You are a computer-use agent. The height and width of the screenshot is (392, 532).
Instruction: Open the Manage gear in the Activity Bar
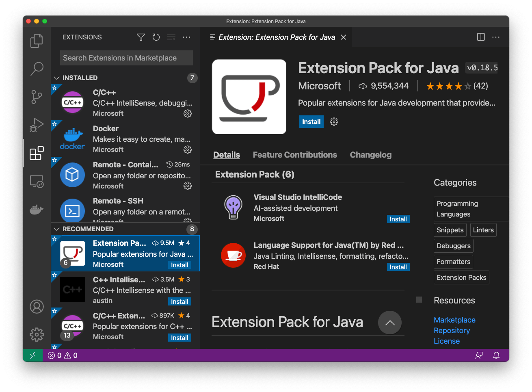tap(37, 334)
